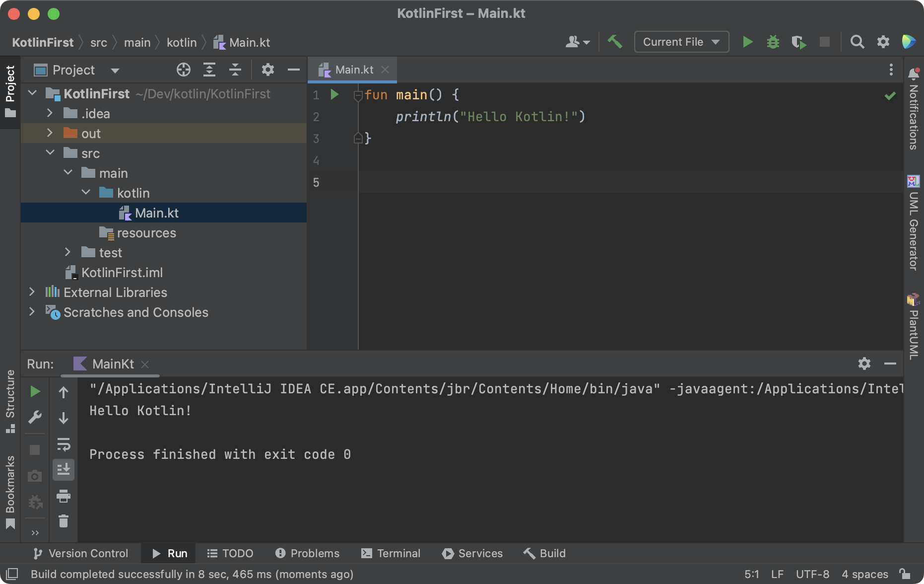
Task: Open the Bookmarks side tab
Action: coord(10,492)
